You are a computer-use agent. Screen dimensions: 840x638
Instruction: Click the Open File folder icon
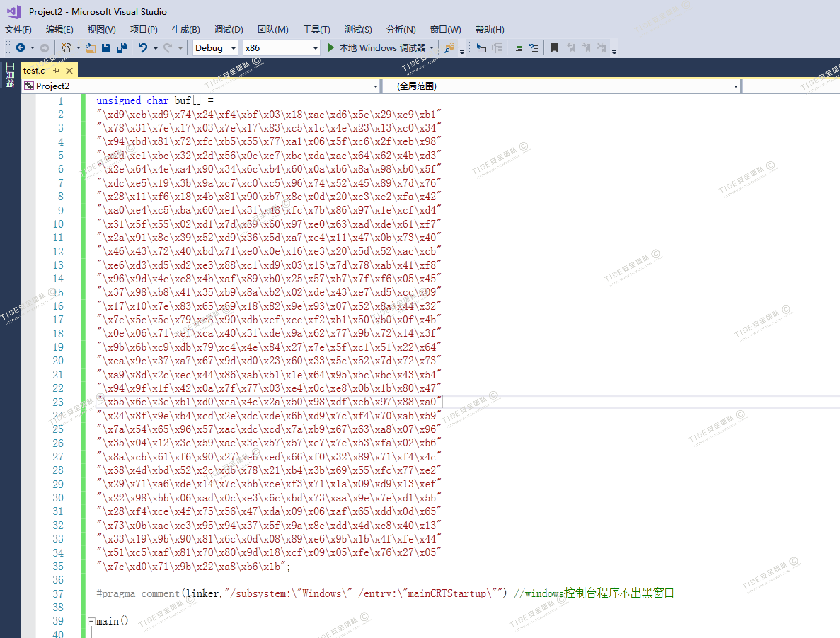(x=90, y=48)
